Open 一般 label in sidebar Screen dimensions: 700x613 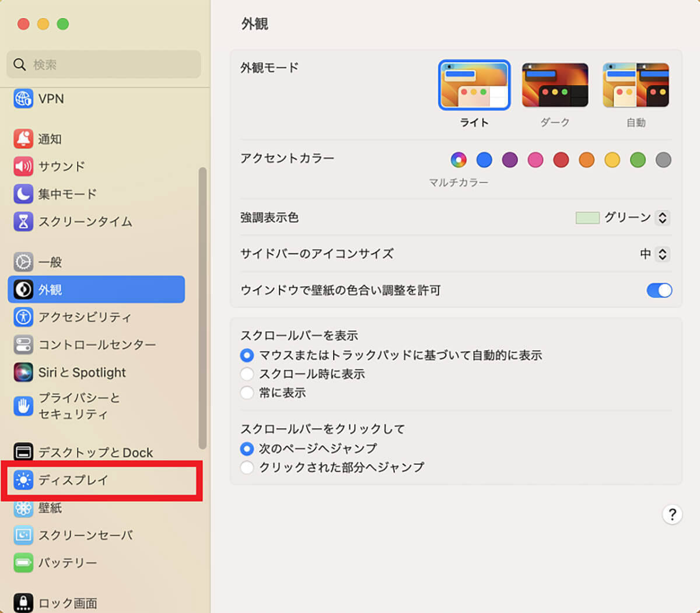tap(50, 262)
